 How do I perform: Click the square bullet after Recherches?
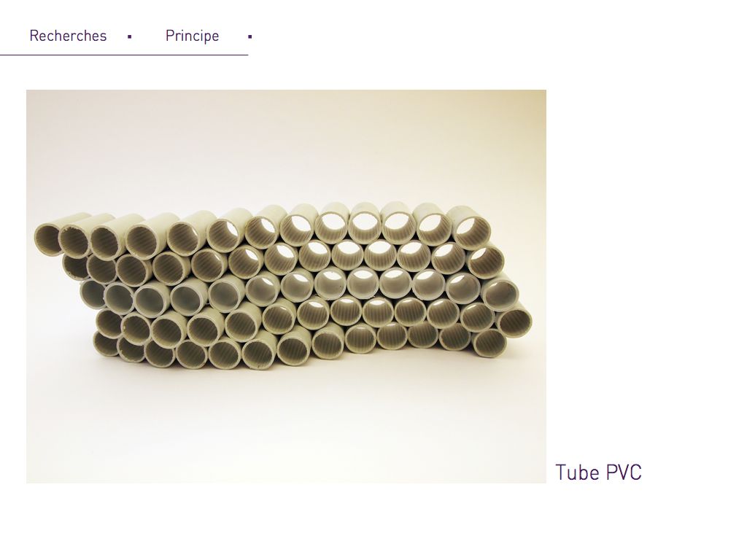pyautogui.click(x=130, y=36)
